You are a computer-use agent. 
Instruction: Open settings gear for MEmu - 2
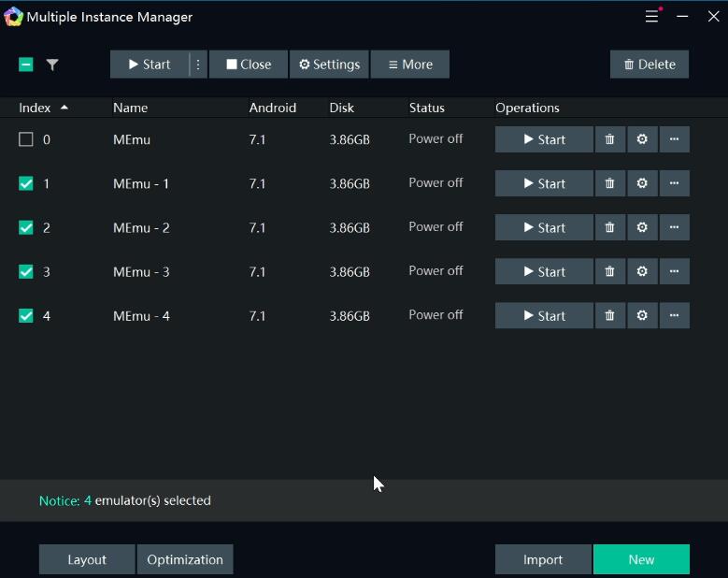[x=642, y=227]
